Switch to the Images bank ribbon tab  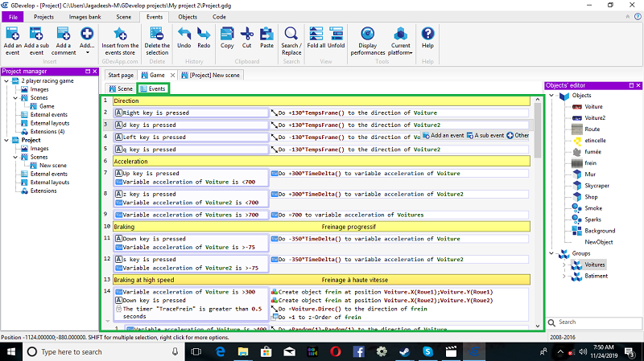click(x=83, y=17)
